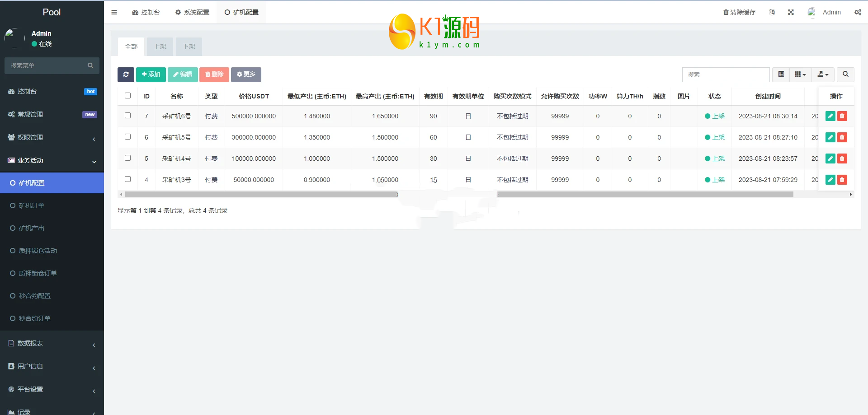Switch to the 上架 filter tab
The width and height of the screenshot is (868, 415).
(160, 47)
